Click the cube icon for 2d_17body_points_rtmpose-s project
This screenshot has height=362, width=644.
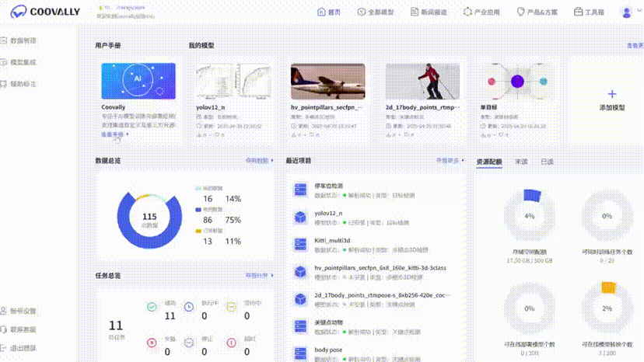point(300,299)
